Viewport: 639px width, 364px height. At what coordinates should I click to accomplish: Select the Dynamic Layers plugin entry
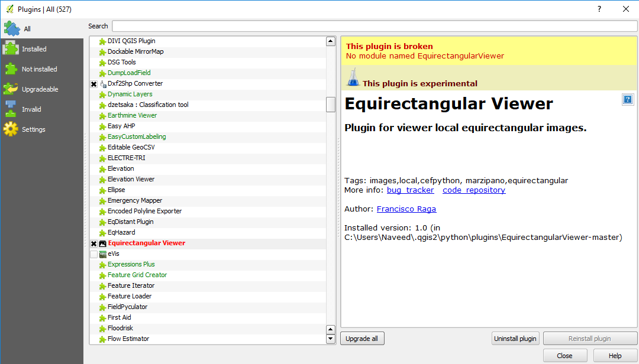pyautogui.click(x=131, y=94)
